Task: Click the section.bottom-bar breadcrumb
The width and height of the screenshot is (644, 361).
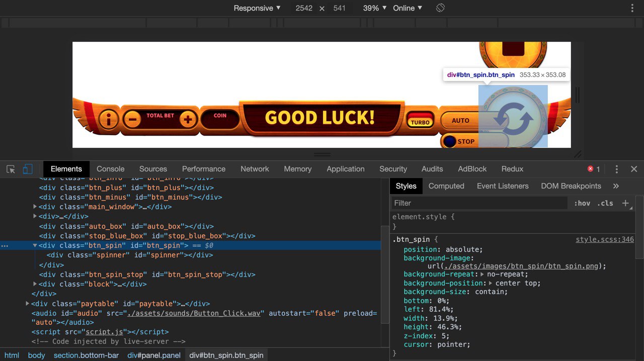Action: pos(86,355)
